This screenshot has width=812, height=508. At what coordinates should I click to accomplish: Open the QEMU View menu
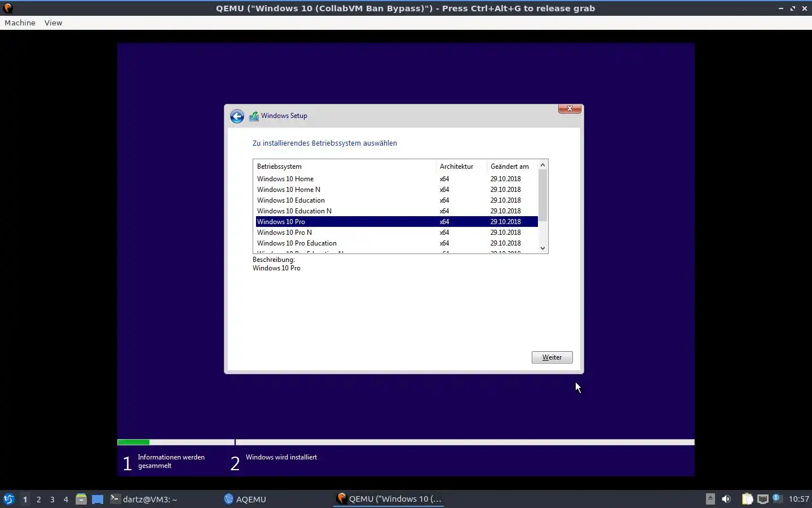tap(54, 23)
